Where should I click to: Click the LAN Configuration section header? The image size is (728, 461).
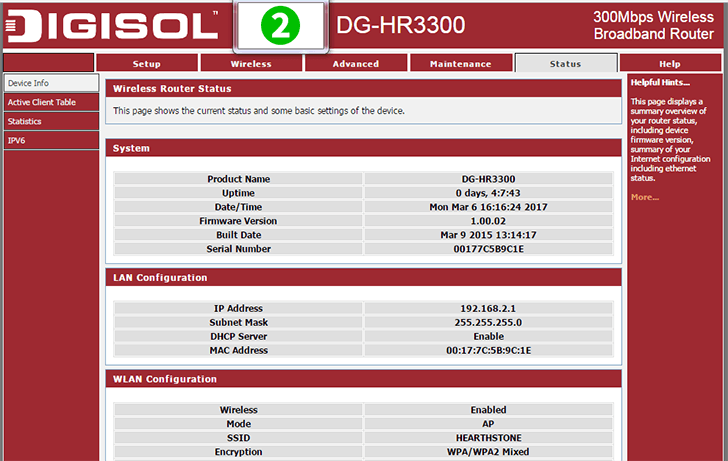(x=364, y=278)
